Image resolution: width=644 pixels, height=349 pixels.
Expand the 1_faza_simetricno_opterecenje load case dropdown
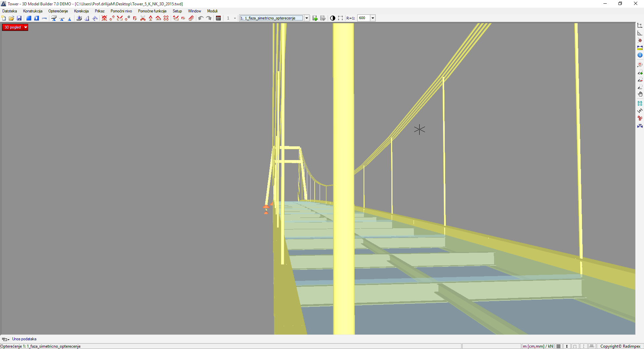pos(307,18)
